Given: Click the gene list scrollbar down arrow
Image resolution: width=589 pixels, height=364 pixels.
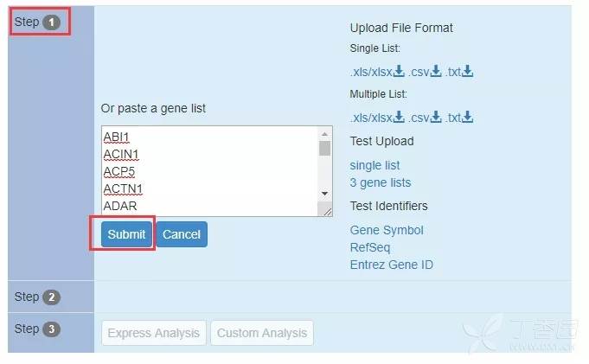Looking at the screenshot, I should click(324, 194).
